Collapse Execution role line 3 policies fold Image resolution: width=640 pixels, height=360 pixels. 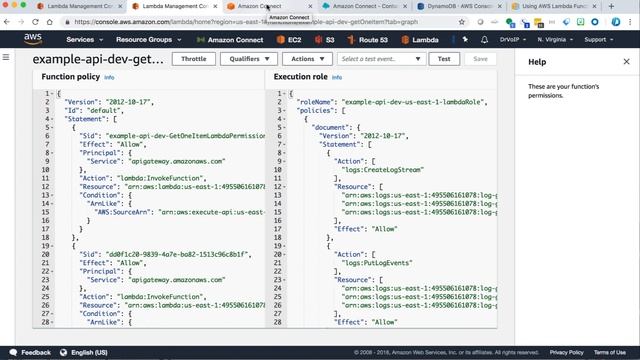284,111
